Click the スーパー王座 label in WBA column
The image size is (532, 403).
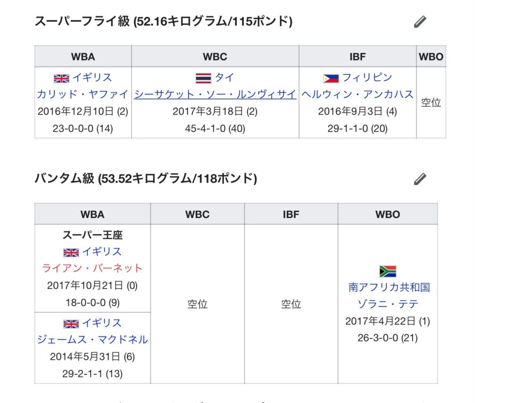tap(93, 235)
